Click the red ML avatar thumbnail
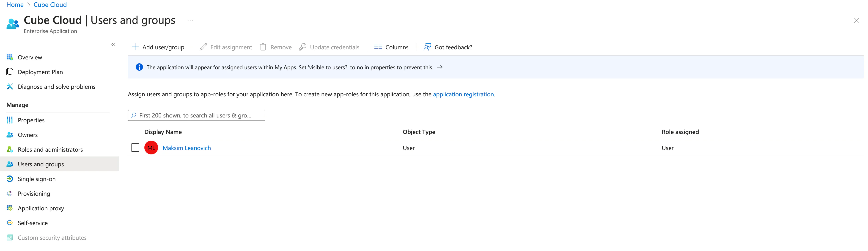The width and height of the screenshot is (868, 251). (x=151, y=148)
